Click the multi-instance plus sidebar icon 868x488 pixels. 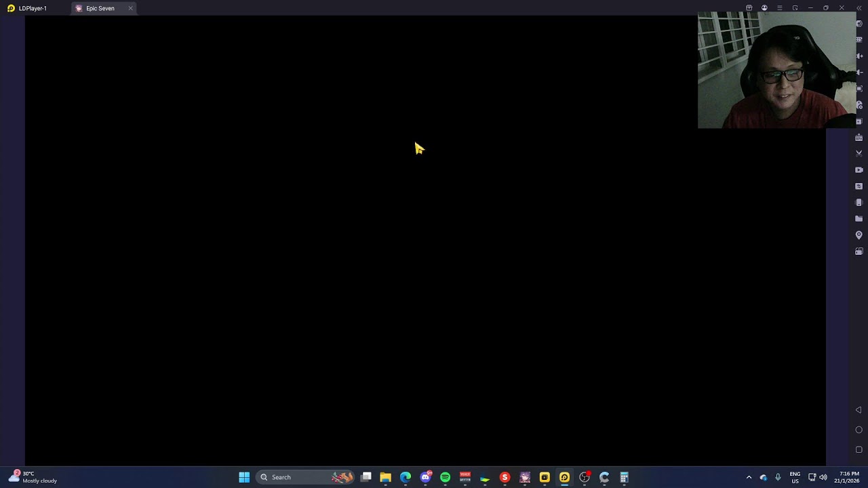(x=859, y=121)
